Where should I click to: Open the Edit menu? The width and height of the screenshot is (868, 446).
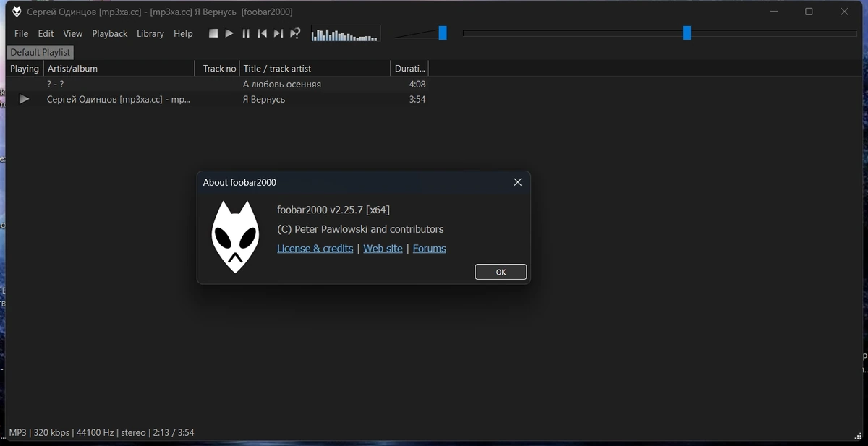click(46, 33)
